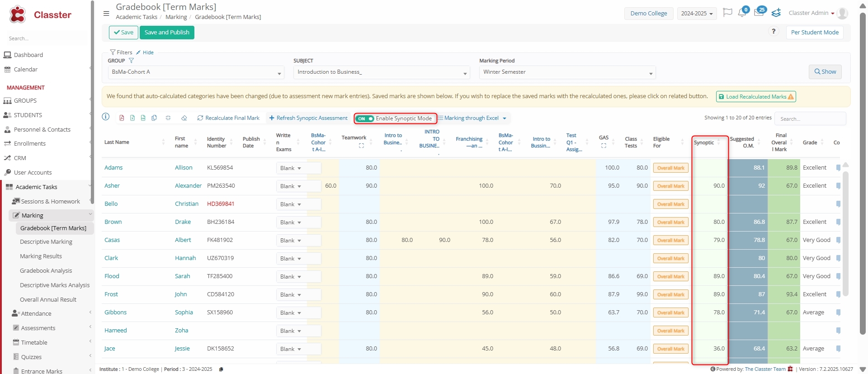Click the expand icon under GAS header

[604, 146]
